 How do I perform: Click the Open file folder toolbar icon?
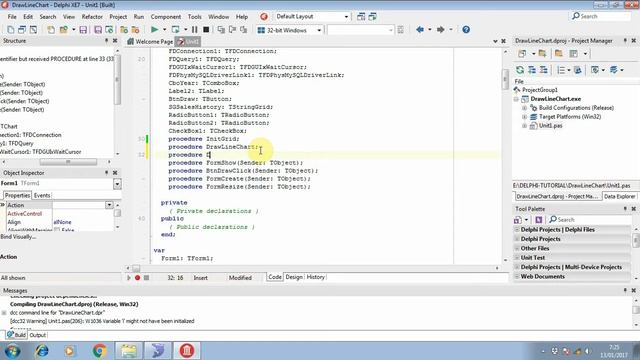pyautogui.click(x=64, y=30)
